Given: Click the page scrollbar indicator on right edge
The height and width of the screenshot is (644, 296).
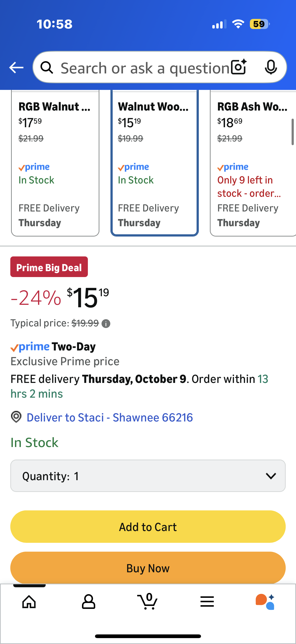Looking at the screenshot, I should (x=292, y=132).
